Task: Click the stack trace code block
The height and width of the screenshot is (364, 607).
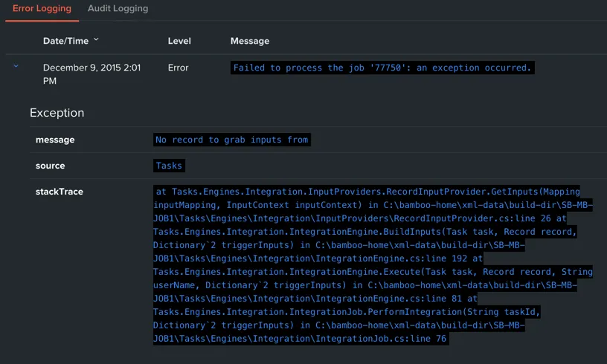Action: [373, 265]
